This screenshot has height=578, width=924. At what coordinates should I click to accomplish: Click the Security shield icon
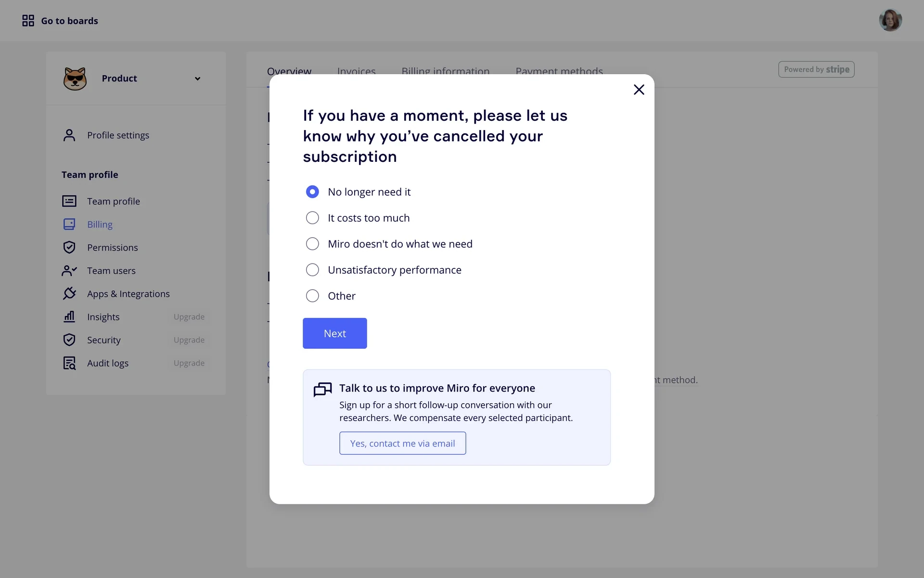click(69, 340)
